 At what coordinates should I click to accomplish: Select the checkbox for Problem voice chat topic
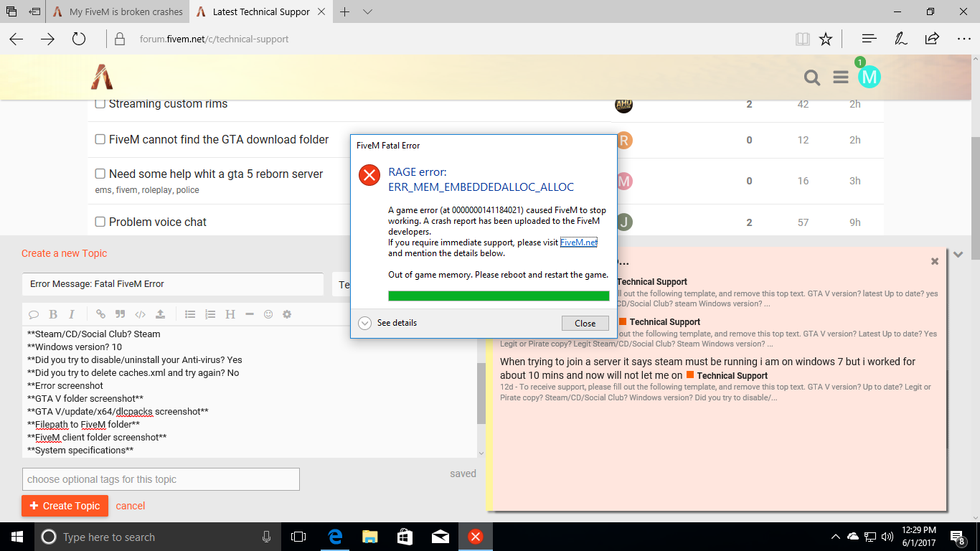click(100, 222)
